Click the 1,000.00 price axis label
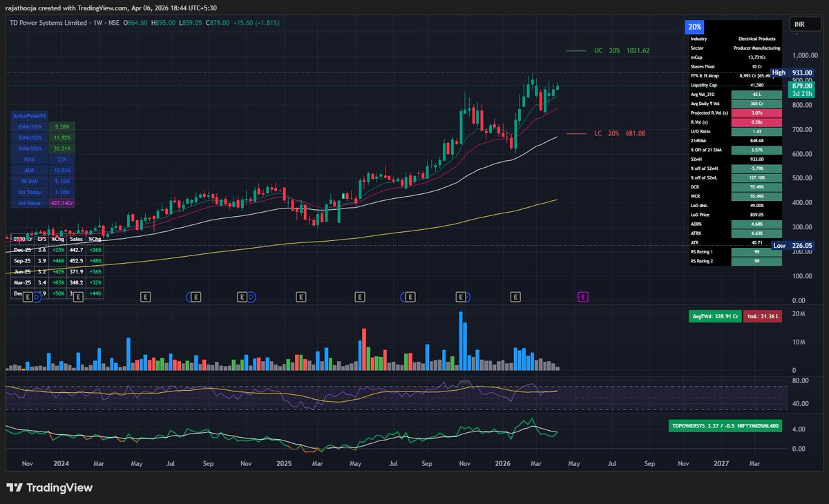Image resolution: width=829 pixels, height=504 pixels. click(x=803, y=55)
